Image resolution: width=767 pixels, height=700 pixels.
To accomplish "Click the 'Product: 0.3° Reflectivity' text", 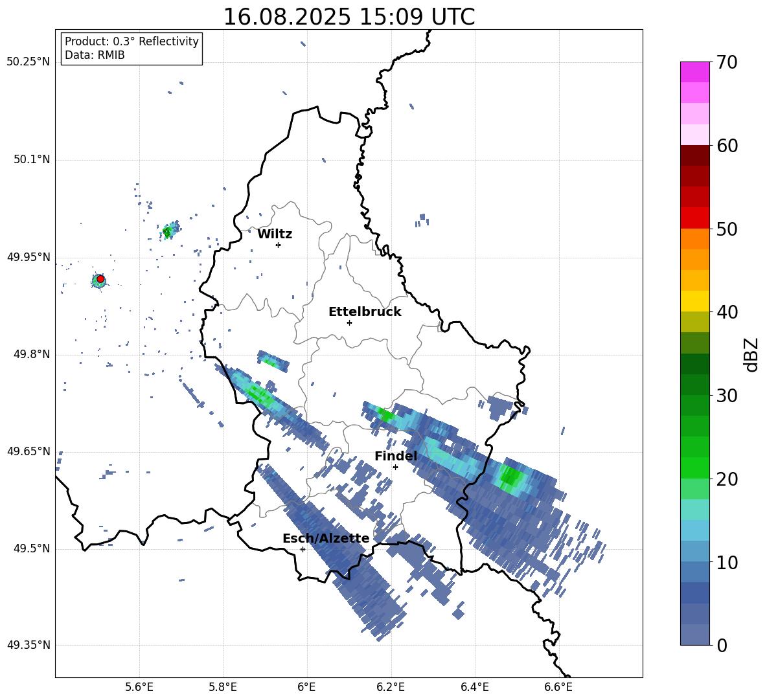I will tap(132, 41).
